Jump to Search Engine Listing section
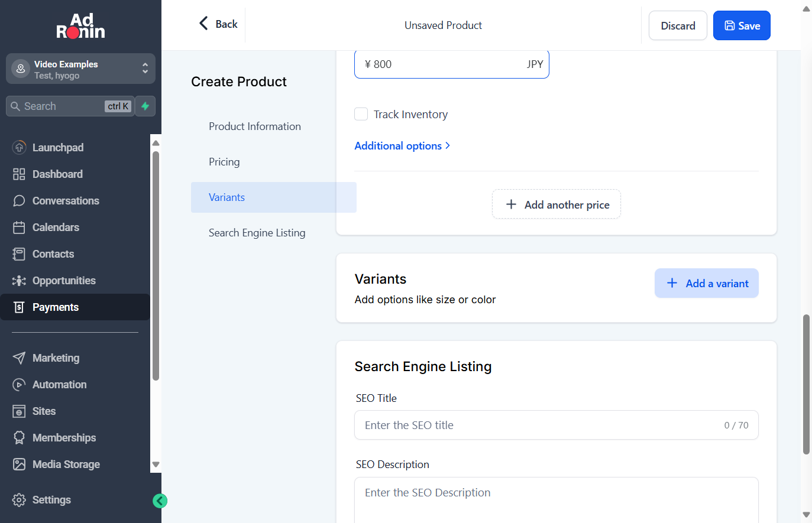Image resolution: width=812 pixels, height=523 pixels. [x=257, y=232]
